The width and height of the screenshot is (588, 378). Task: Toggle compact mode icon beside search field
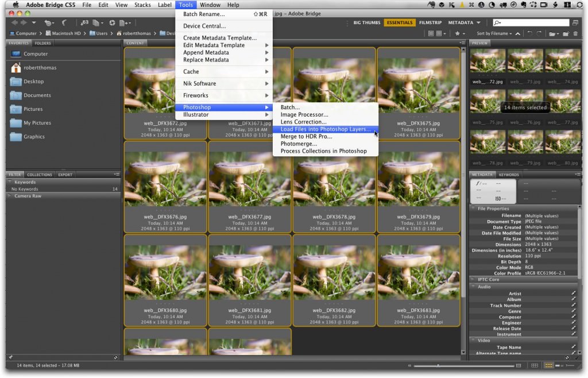pos(575,23)
